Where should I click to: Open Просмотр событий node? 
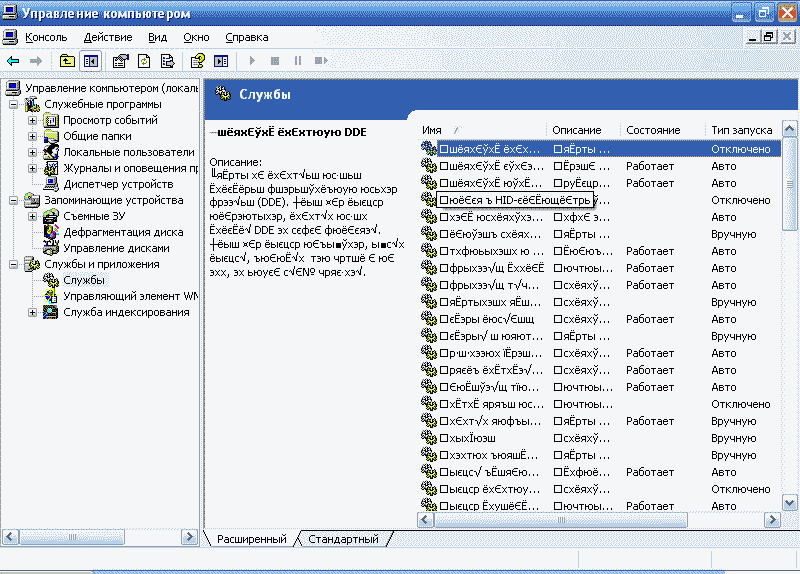pos(110,120)
